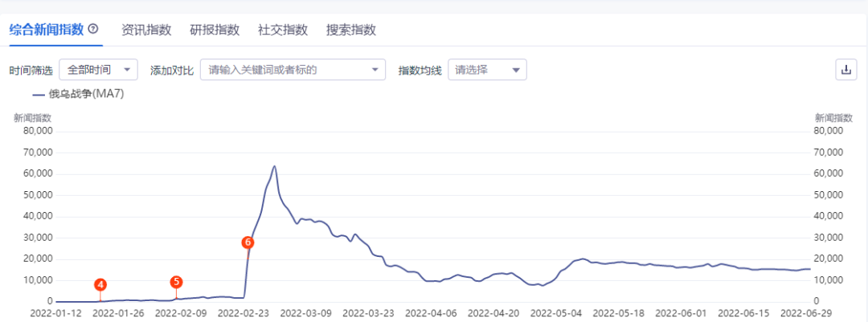The width and height of the screenshot is (868, 322).
Task: Click the 2022-05-04 axis date
Action: pos(555,312)
